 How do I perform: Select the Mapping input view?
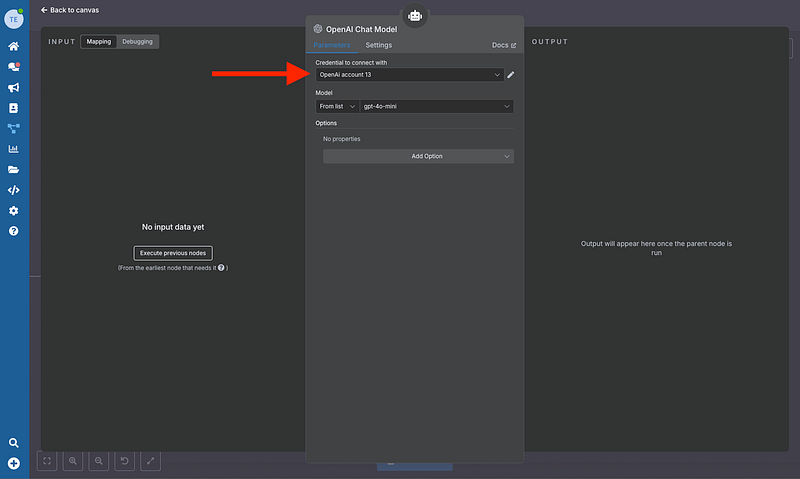pyautogui.click(x=98, y=42)
